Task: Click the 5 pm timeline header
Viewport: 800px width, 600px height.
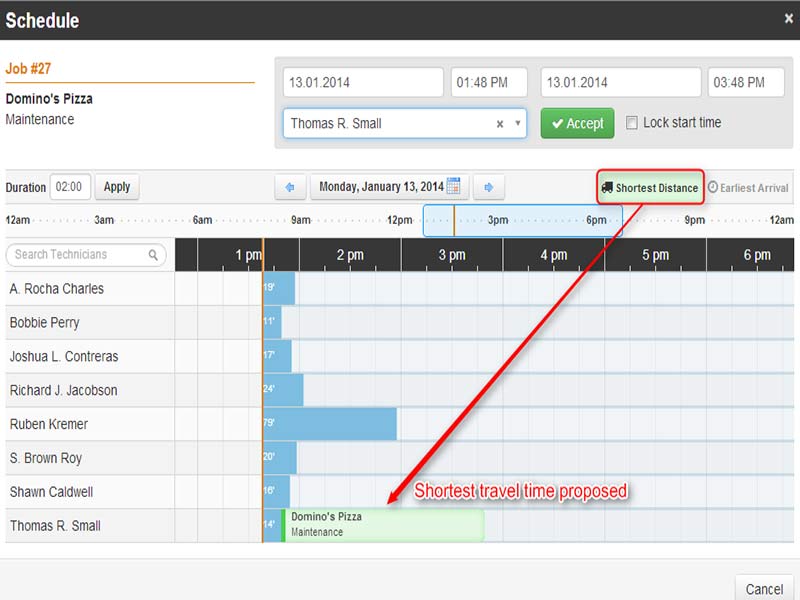Action: (x=655, y=255)
